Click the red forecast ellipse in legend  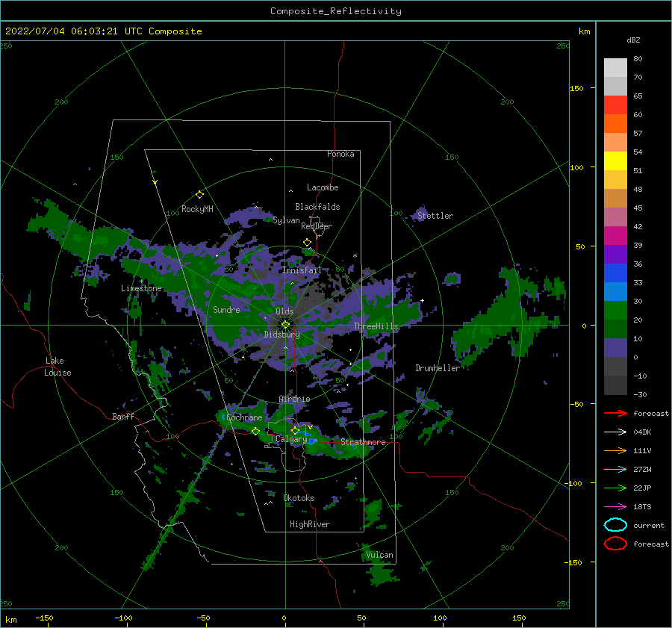click(x=615, y=544)
